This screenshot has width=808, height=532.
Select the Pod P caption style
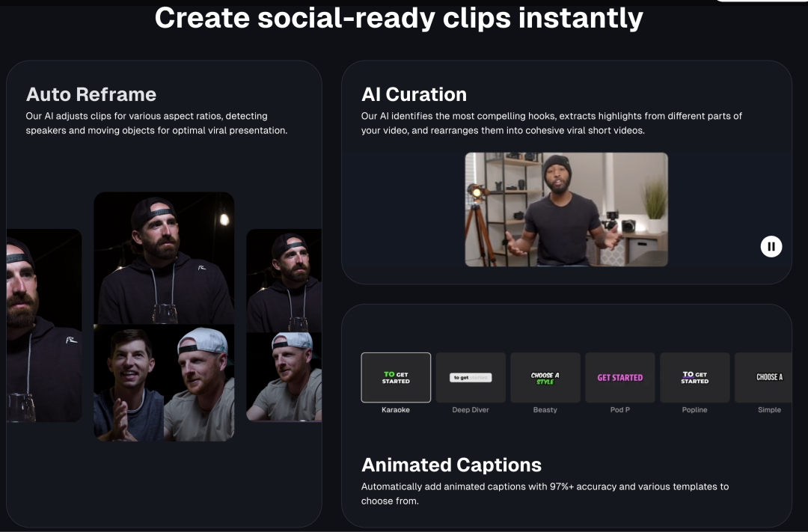point(620,378)
